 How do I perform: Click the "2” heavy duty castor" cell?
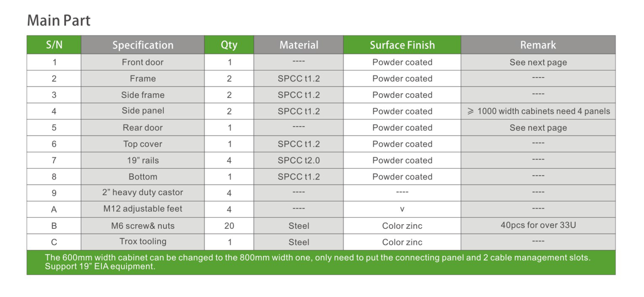click(x=143, y=192)
